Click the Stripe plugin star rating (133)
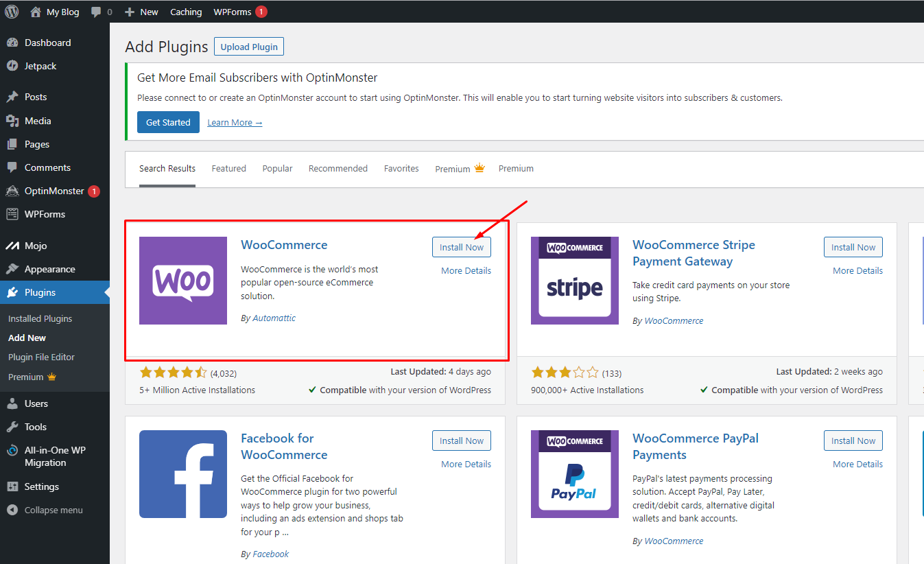The width and height of the screenshot is (924, 564). pyautogui.click(x=565, y=373)
